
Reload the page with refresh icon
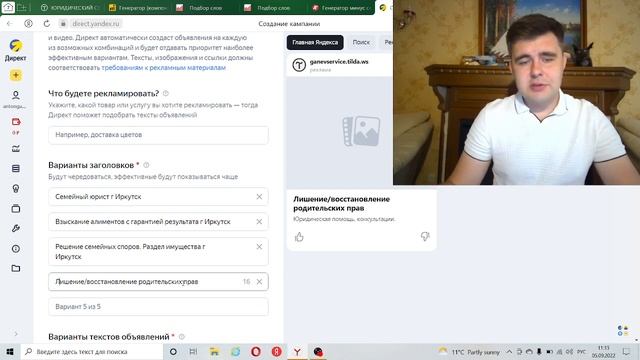47,24
